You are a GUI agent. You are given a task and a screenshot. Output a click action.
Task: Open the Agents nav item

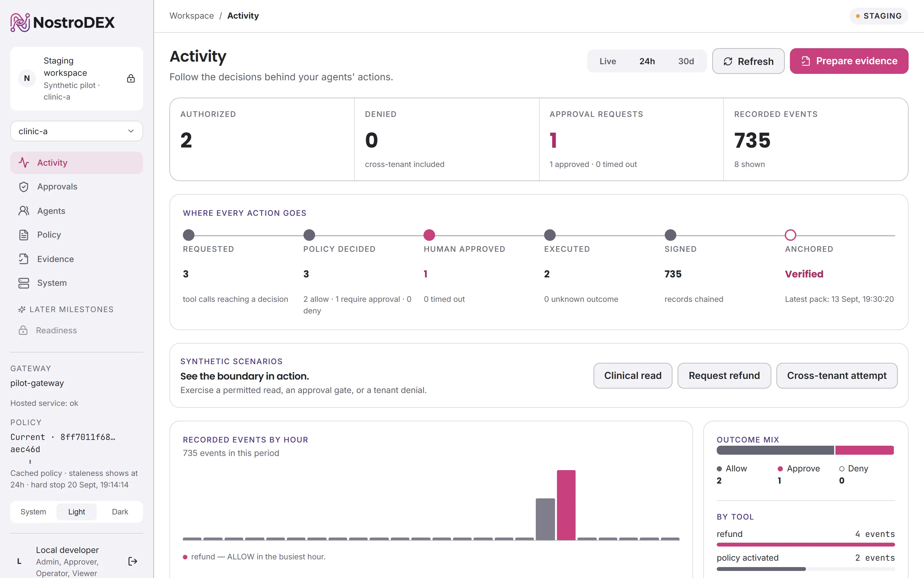point(76,211)
